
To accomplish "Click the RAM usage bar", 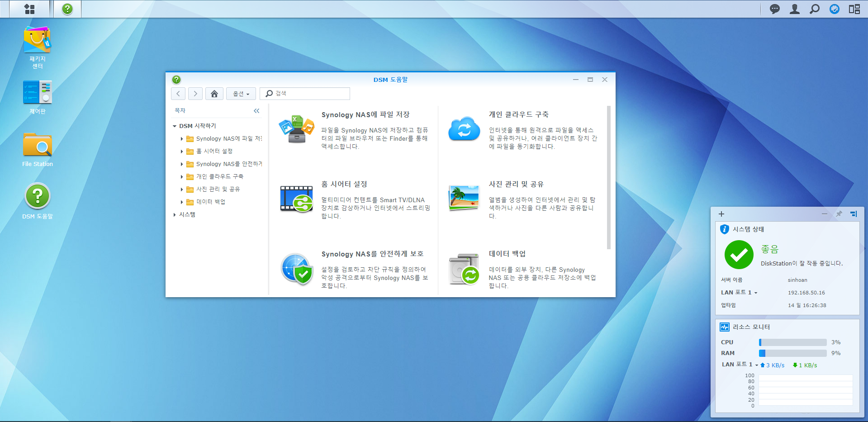I will tap(793, 353).
